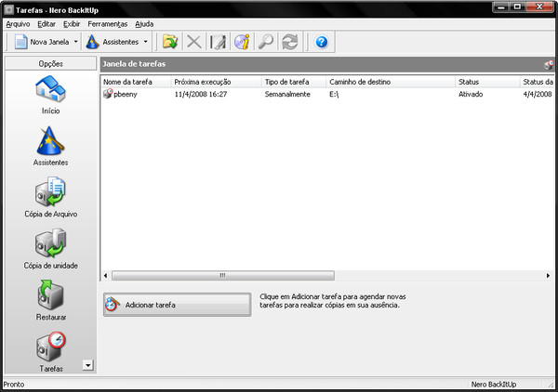Click the horizontal scrollbar left arrow
Viewport: 558px width, 392px height.
106,276
